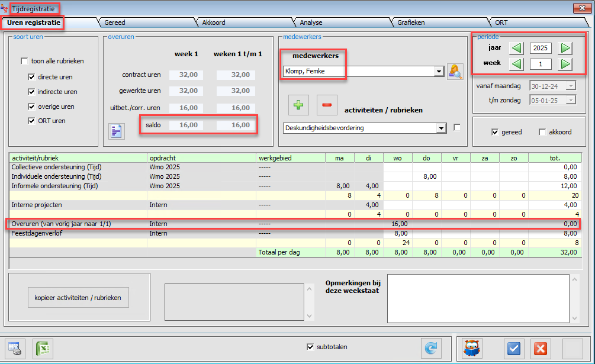
Task: Switch to the 'Grafieken' tab
Action: pos(411,22)
